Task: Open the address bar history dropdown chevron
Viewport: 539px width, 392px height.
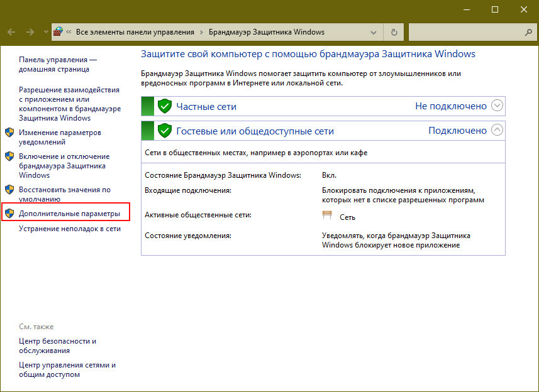Action: pyautogui.click(x=376, y=32)
